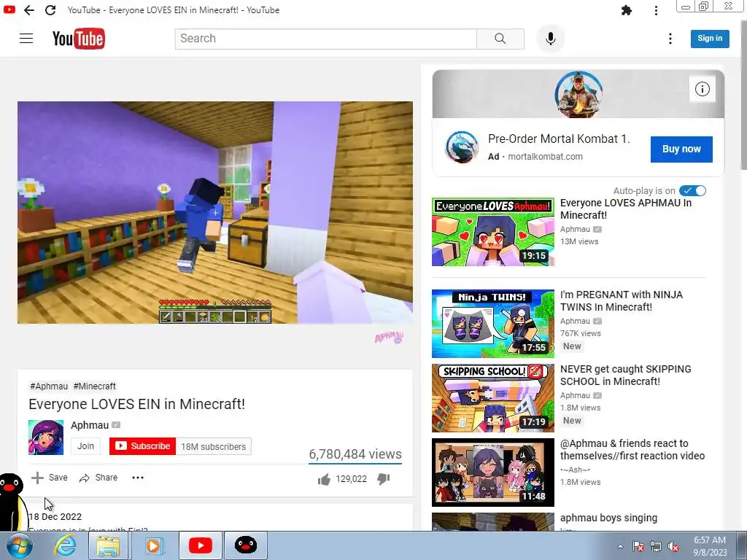Click the video player
Image resolution: width=747 pixels, height=560 pixels.
point(215,212)
